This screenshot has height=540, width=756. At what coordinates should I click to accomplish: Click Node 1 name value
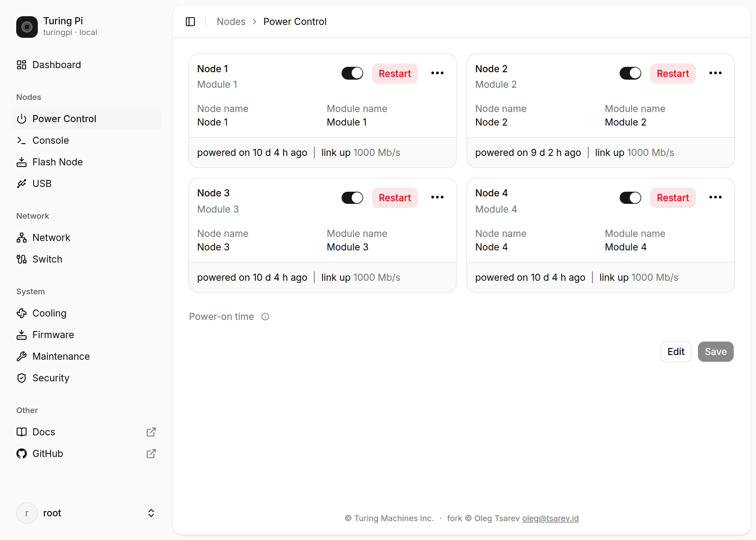pyautogui.click(x=213, y=122)
